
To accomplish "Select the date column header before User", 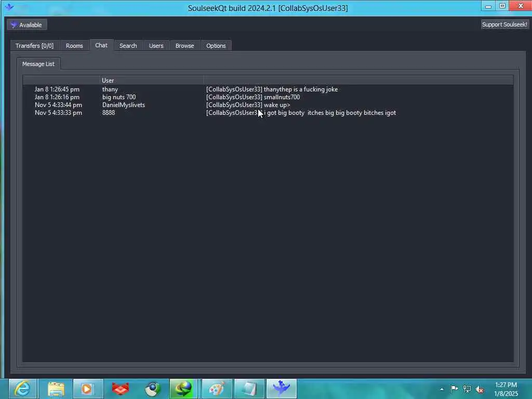I will (61, 81).
